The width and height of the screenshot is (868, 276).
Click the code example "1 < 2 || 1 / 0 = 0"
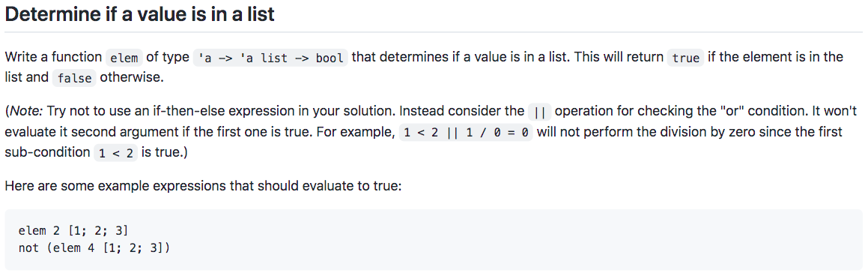pyautogui.click(x=466, y=133)
